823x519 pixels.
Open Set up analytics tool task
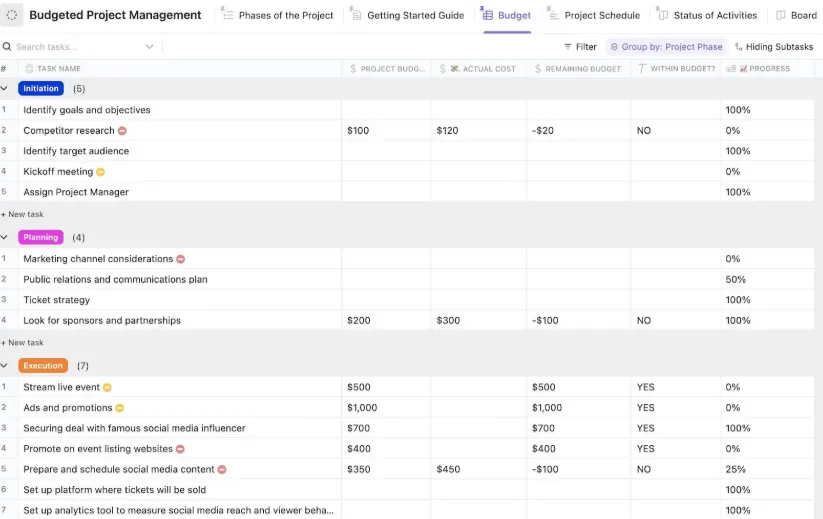[178, 511]
